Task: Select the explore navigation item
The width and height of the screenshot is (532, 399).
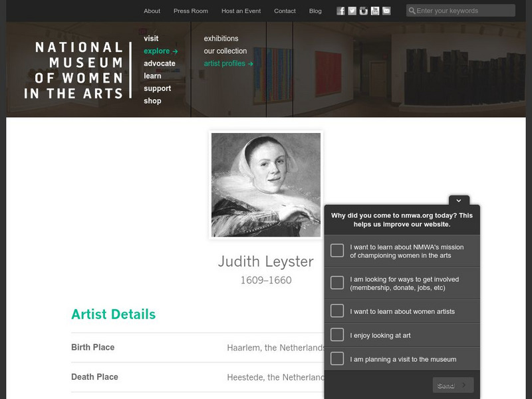Action: (160, 51)
